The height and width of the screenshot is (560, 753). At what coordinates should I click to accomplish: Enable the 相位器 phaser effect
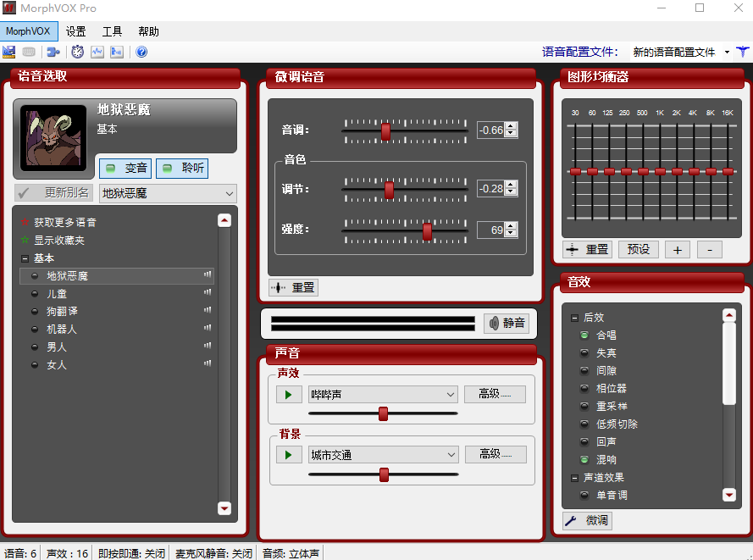584,388
